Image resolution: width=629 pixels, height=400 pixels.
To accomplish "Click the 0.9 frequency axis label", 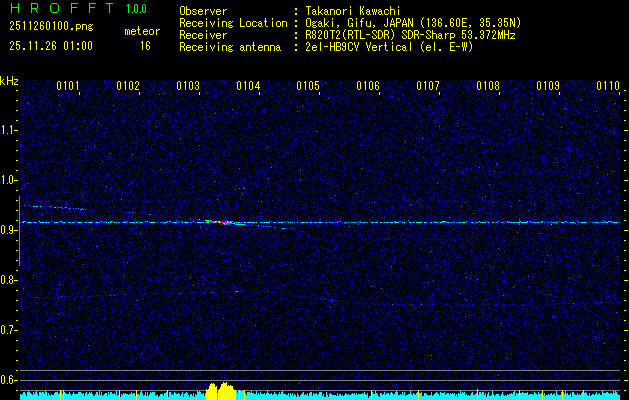I will coord(9,229).
